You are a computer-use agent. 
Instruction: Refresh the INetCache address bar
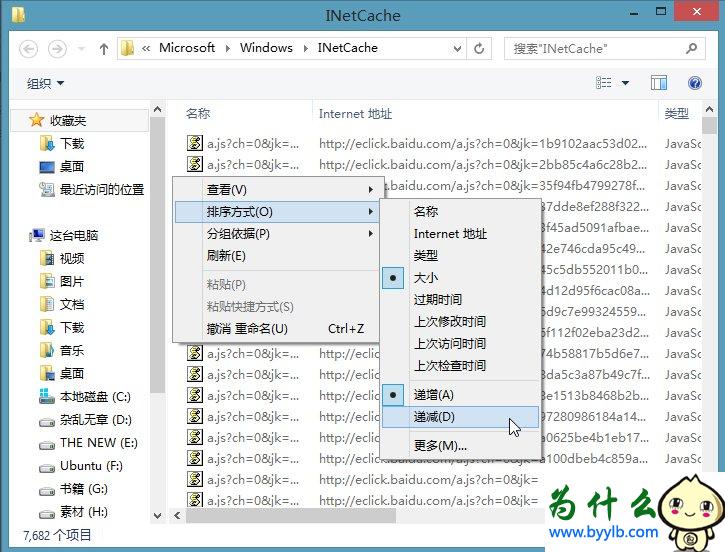tap(479, 48)
